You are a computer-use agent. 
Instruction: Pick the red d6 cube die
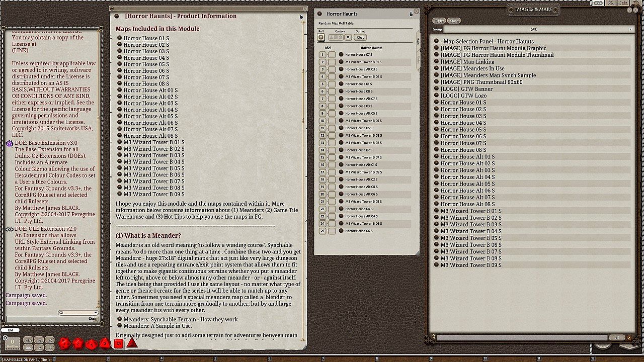point(118,344)
